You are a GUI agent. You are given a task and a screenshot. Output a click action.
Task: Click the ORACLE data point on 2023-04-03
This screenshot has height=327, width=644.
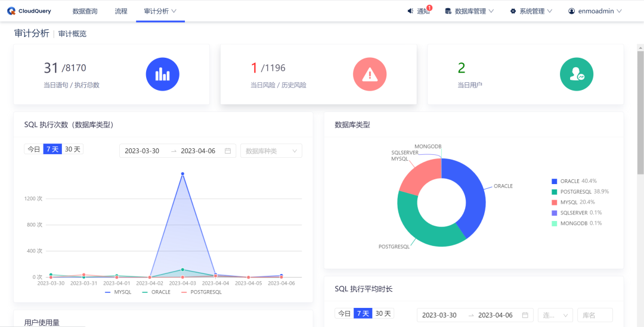(182, 270)
